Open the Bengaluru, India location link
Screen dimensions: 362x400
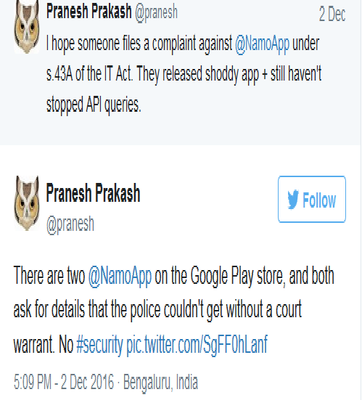[x=161, y=382]
